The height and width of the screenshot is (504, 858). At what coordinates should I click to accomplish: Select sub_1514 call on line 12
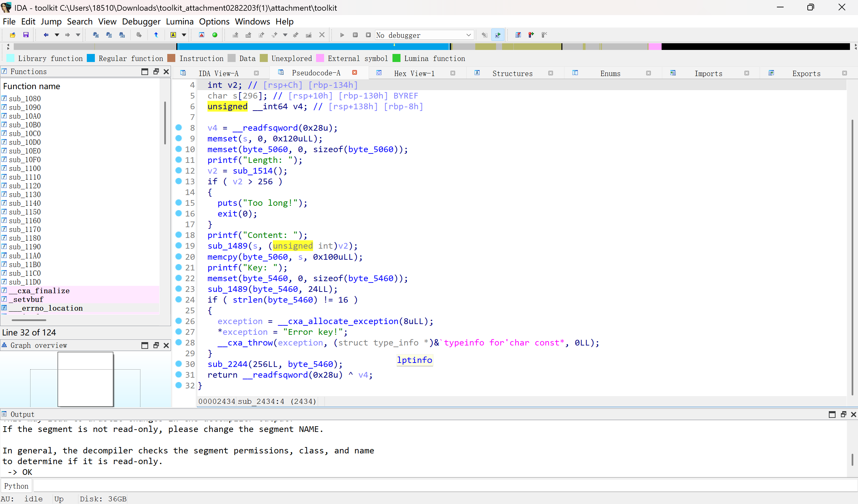click(253, 171)
